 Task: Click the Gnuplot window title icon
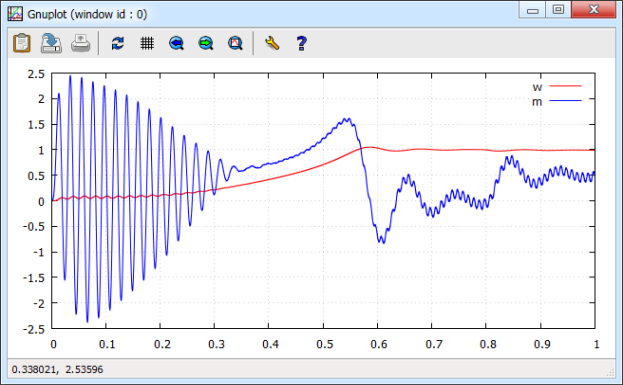(x=15, y=14)
